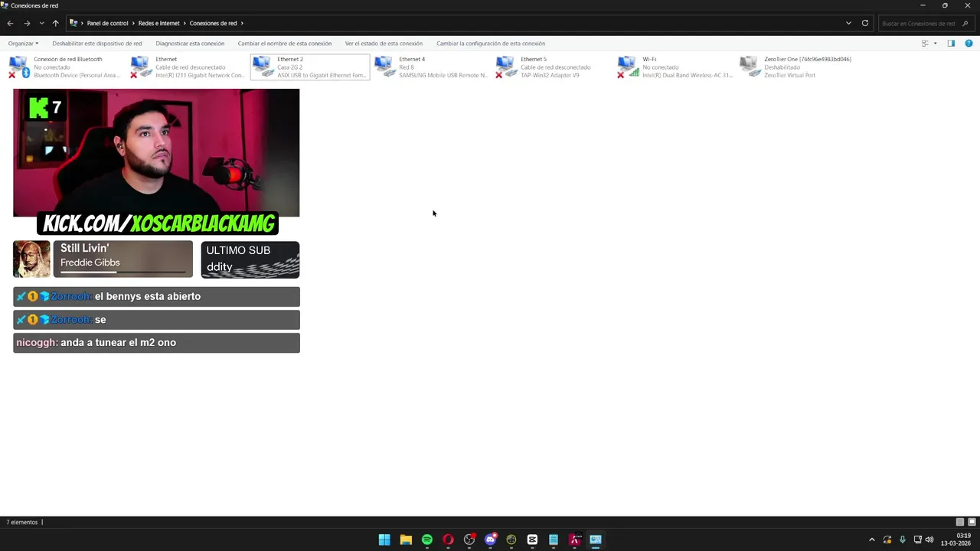Screen dimensions: 980x551
Task: Click 'Intel(R) Dual Band Wireless-AC' text
Action: [687, 75]
